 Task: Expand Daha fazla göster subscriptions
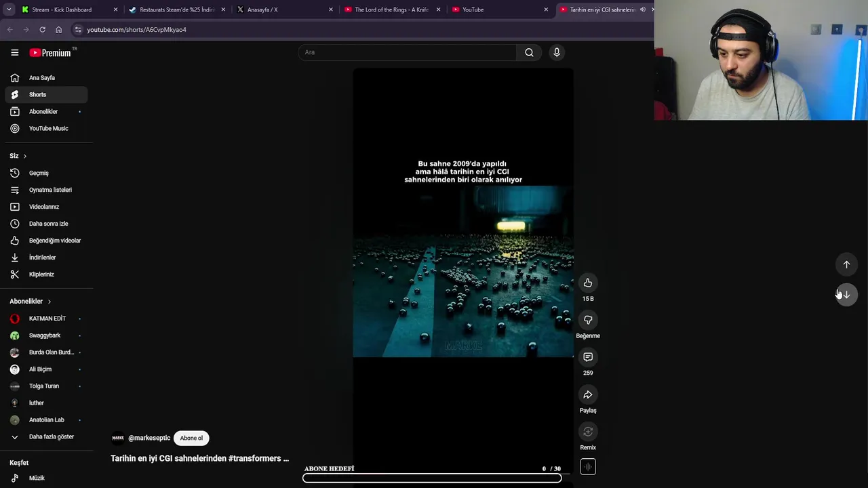click(46, 437)
